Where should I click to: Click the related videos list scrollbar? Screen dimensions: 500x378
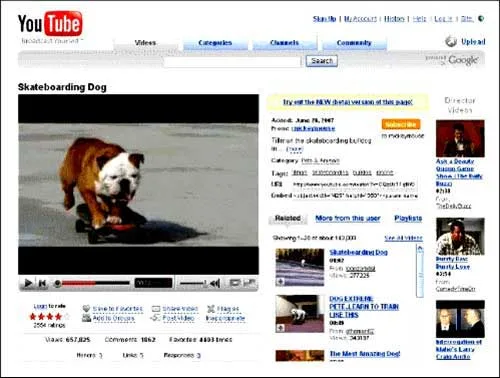pyautogui.click(x=420, y=271)
